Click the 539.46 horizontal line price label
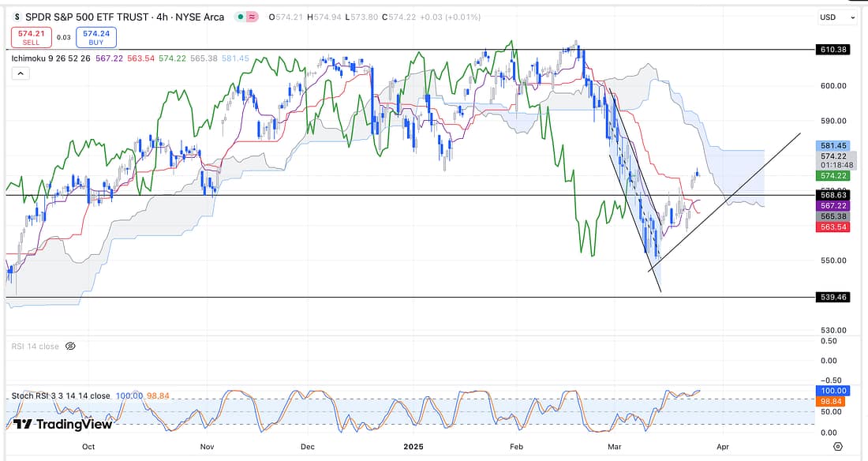Image resolution: width=868 pixels, height=461 pixels. (x=834, y=298)
